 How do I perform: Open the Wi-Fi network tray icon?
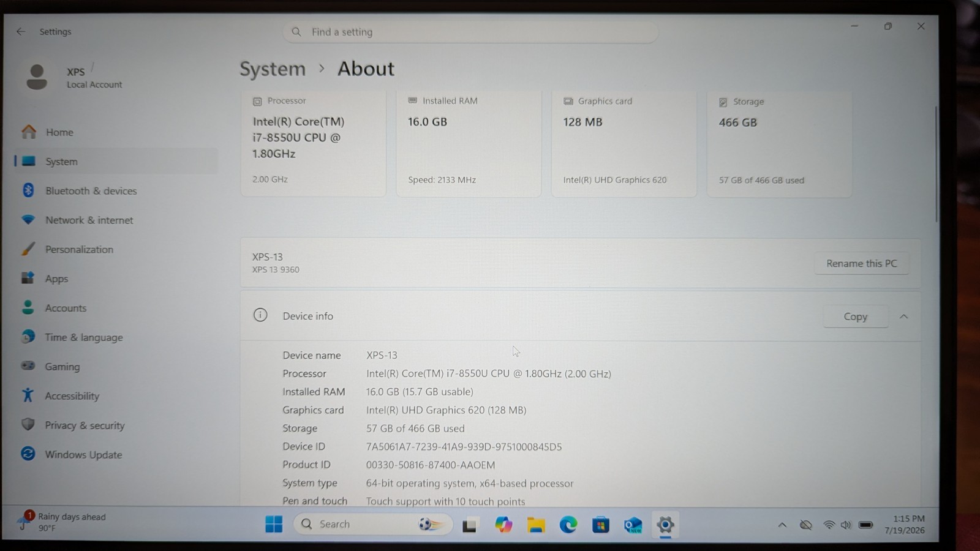[829, 525]
